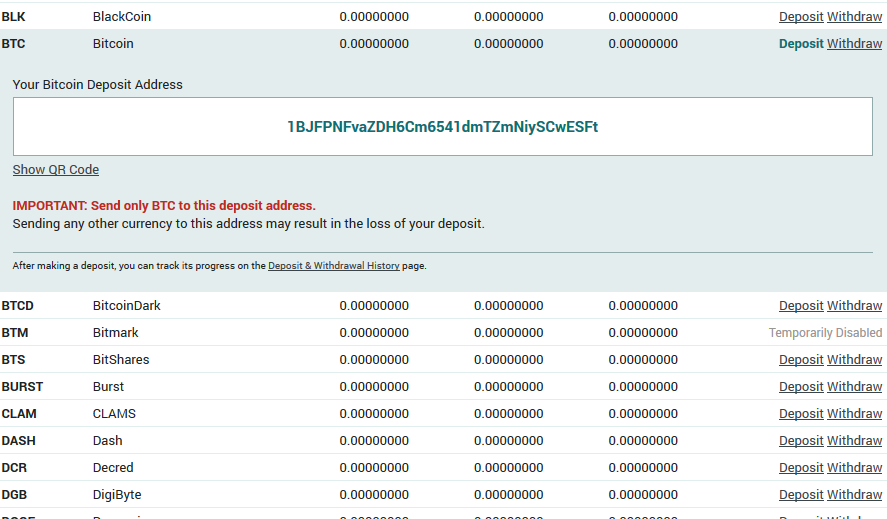Click the Dash coin name

pos(107,441)
